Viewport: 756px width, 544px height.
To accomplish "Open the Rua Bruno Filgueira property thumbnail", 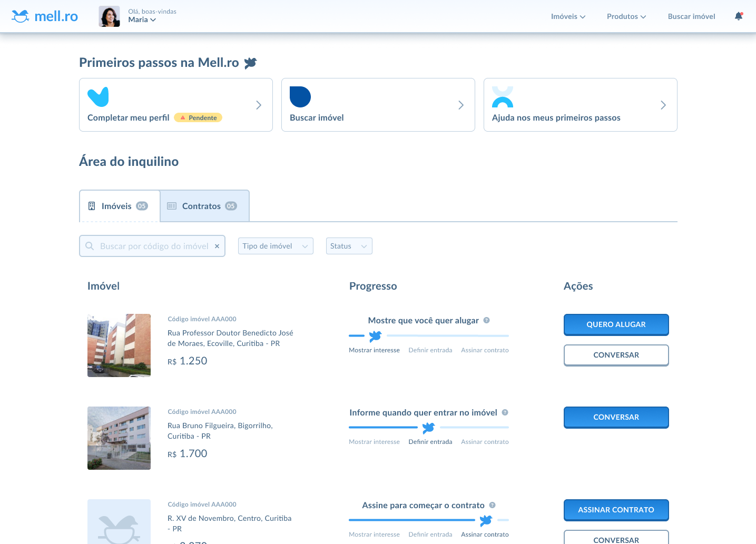I will tap(119, 438).
